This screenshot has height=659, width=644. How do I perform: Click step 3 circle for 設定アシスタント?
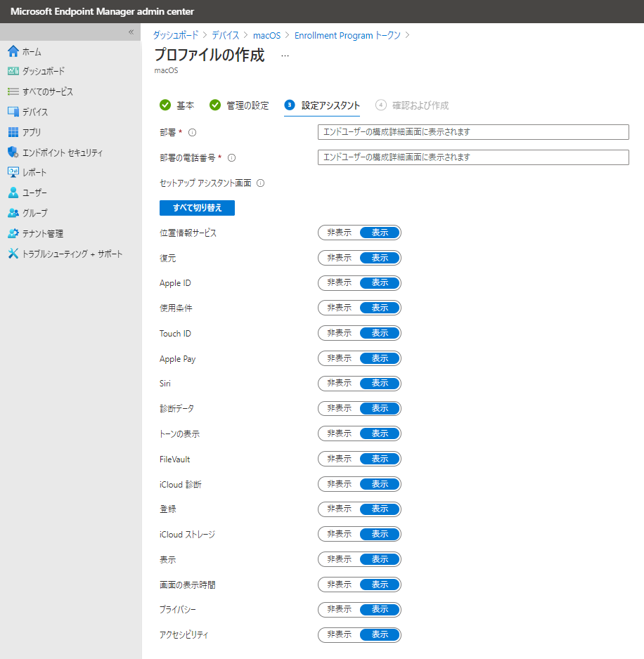coord(290,105)
